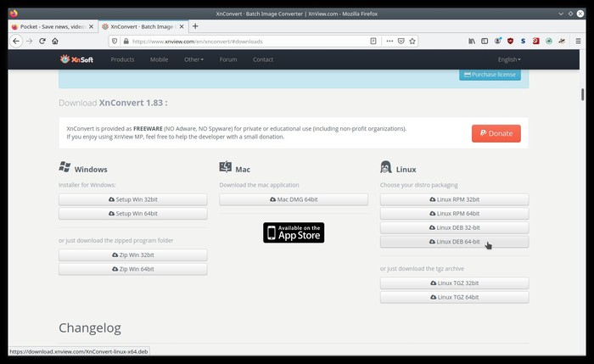594x364 pixels.
Task: Download Linux TGZ 32bit
Action: [x=454, y=283]
